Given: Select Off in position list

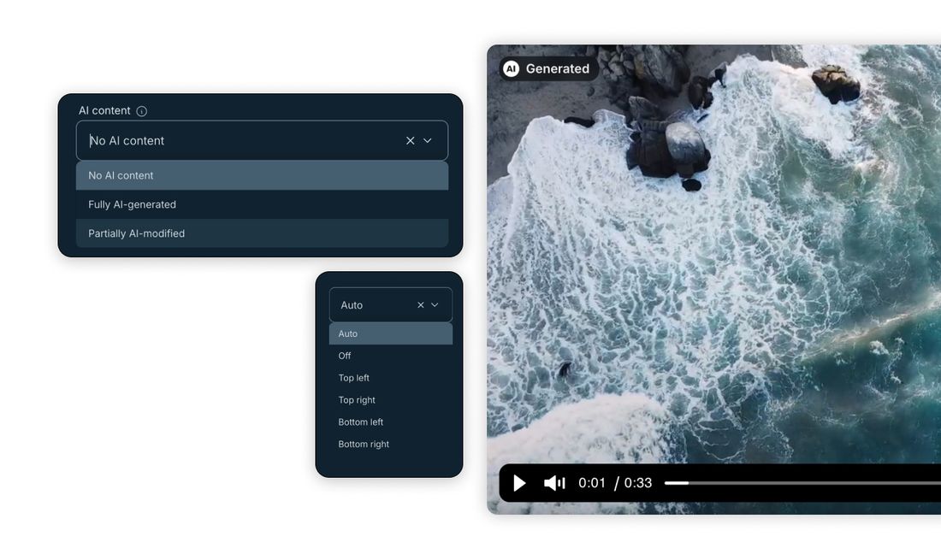Looking at the screenshot, I should (391, 356).
